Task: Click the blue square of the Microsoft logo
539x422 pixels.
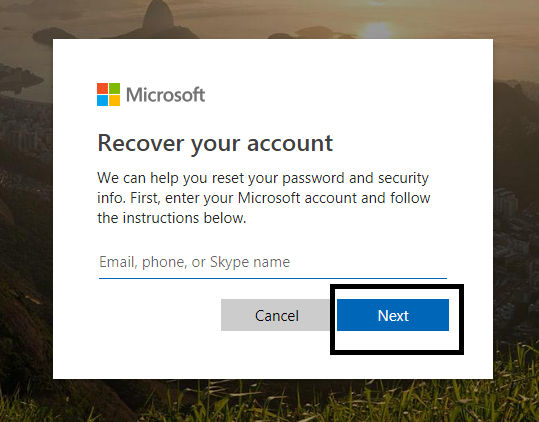Action: tap(102, 100)
